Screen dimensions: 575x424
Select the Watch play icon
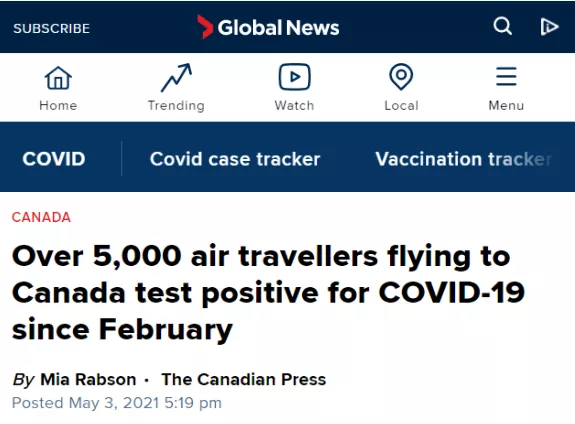pyautogui.click(x=294, y=77)
